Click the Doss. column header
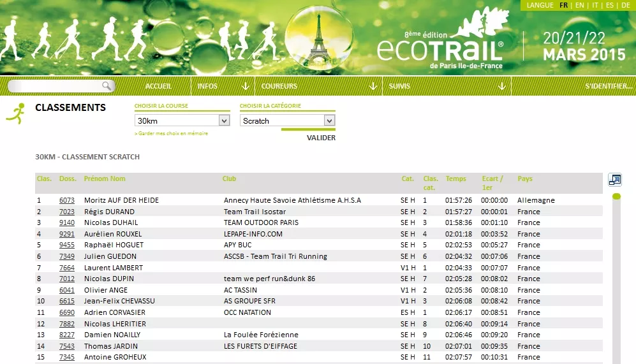636x364 pixels. pyautogui.click(x=68, y=178)
